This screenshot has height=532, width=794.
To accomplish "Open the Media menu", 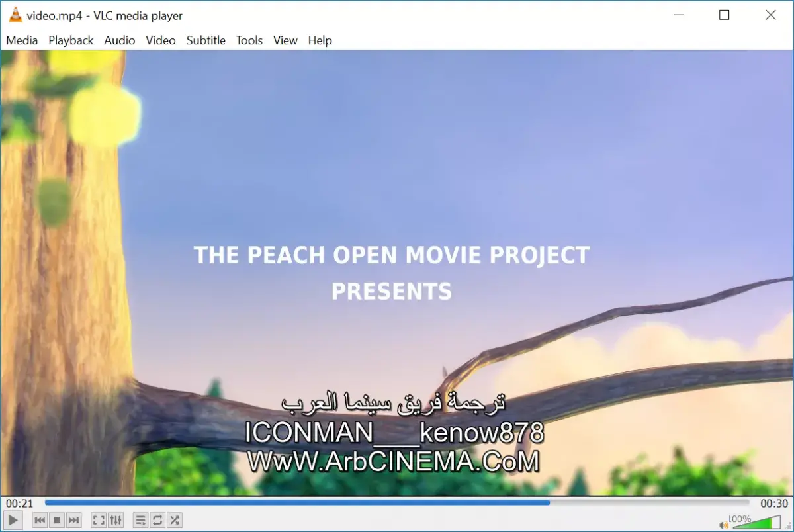I will tap(22, 40).
